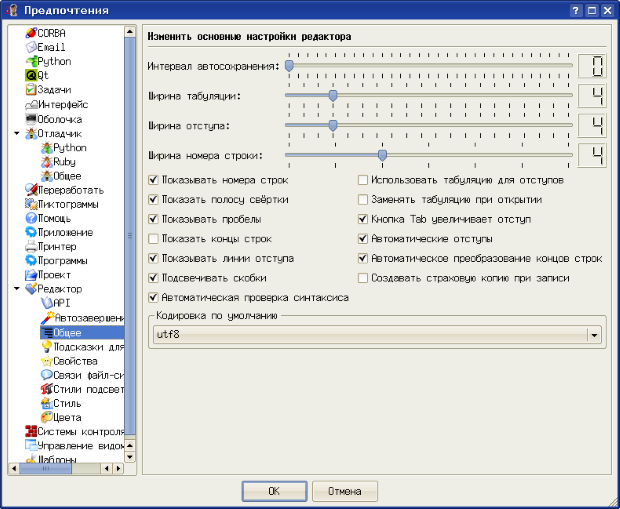Click the tree's vertical scrollbar up arrow

click(130, 31)
